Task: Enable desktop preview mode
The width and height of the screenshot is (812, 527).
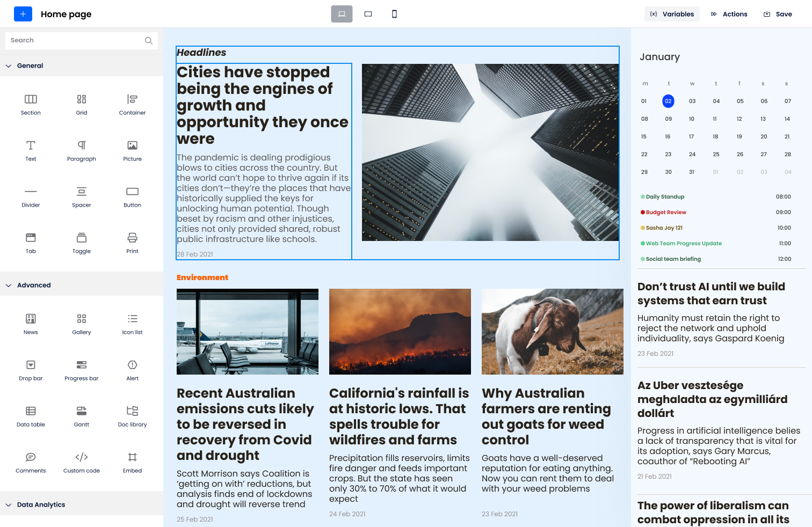Action: [342, 14]
